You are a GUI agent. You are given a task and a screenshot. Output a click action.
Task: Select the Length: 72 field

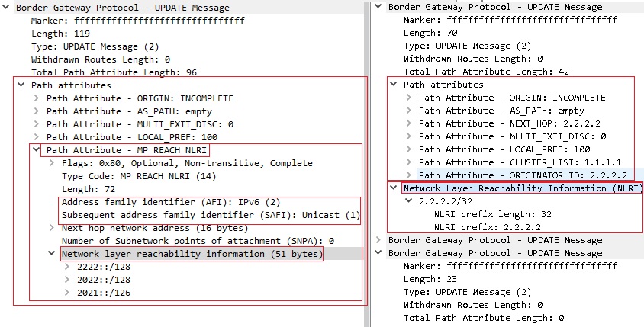point(89,189)
